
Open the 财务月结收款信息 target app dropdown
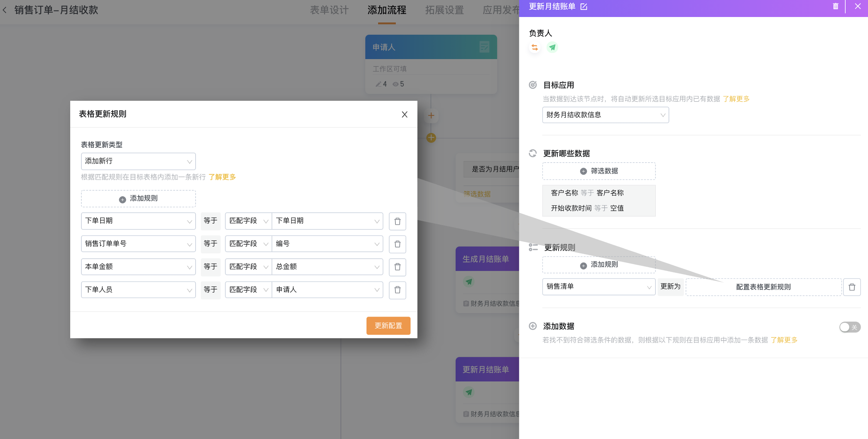tap(605, 115)
